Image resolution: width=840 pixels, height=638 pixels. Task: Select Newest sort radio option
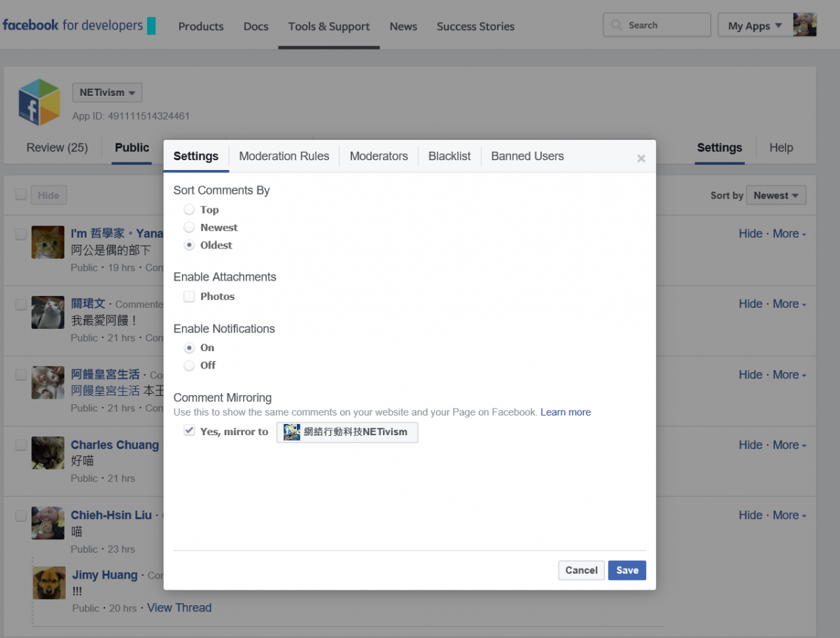[x=189, y=227]
